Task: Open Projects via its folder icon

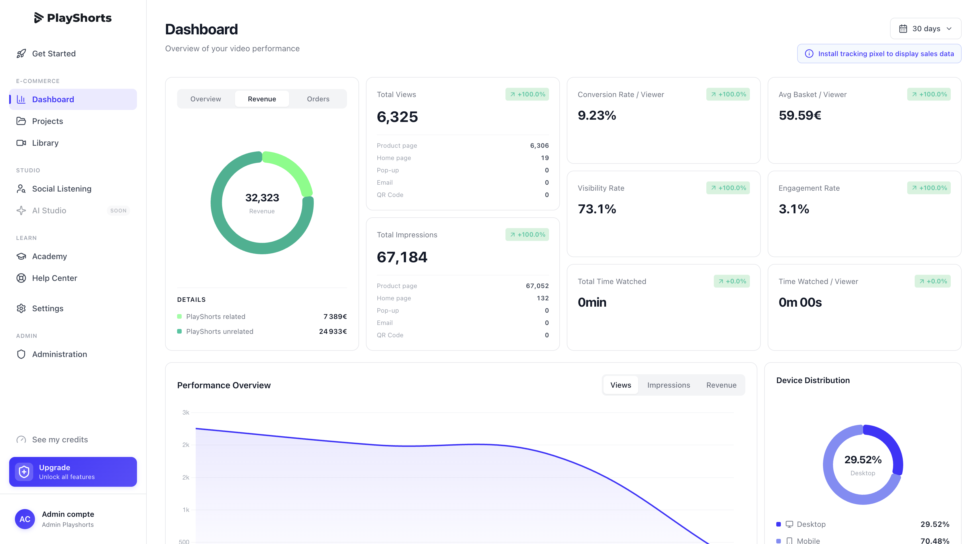Action: click(21, 121)
